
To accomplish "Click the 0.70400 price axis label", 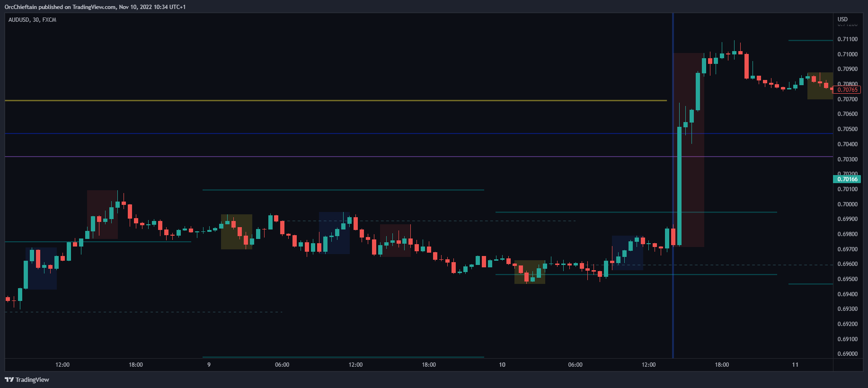I will pos(847,144).
